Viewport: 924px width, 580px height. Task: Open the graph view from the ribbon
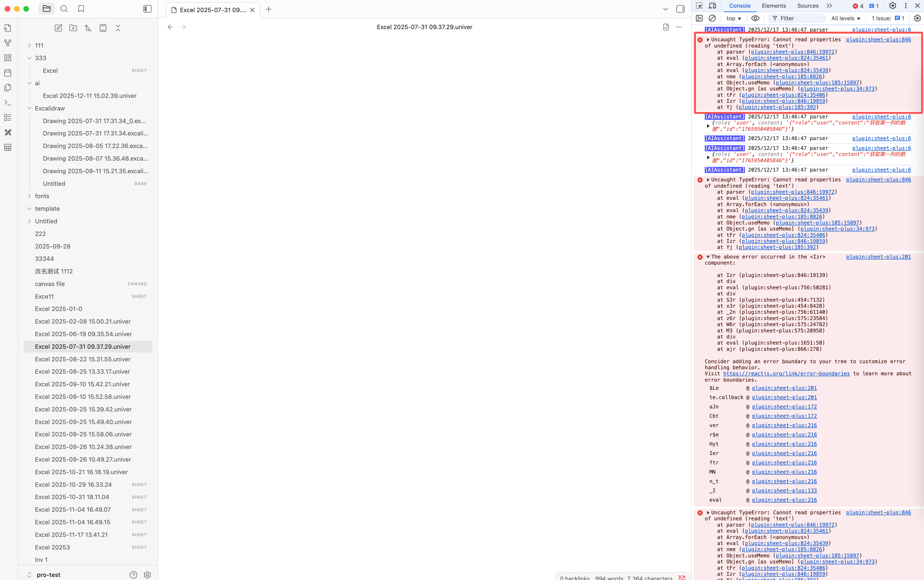click(x=8, y=43)
